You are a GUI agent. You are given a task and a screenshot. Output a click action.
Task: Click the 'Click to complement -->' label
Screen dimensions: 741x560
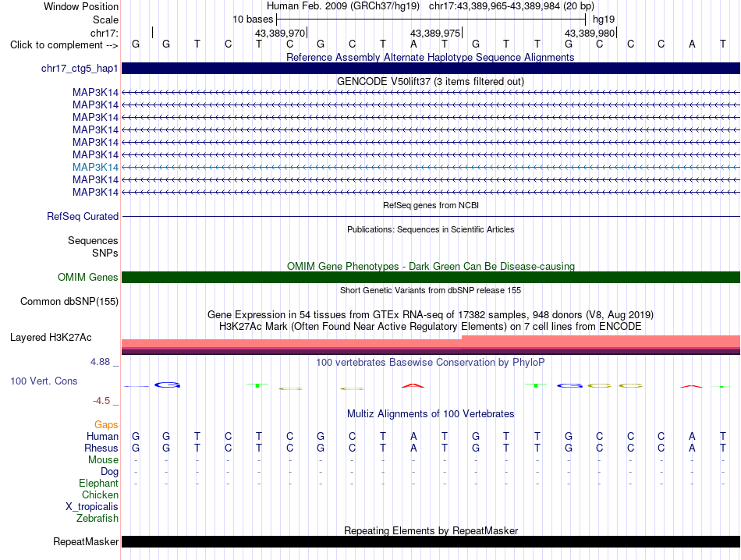tap(64, 45)
